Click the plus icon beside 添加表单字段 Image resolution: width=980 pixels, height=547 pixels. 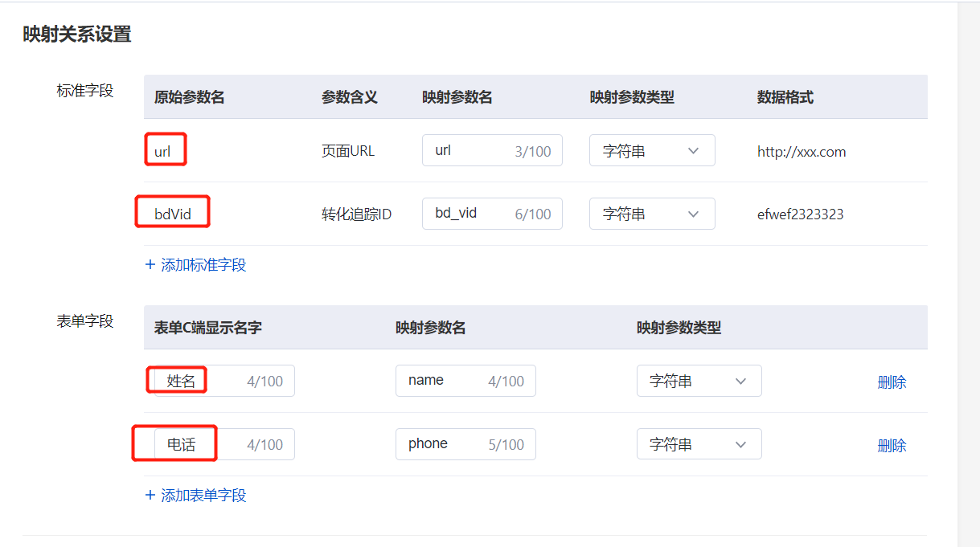click(150, 496)
